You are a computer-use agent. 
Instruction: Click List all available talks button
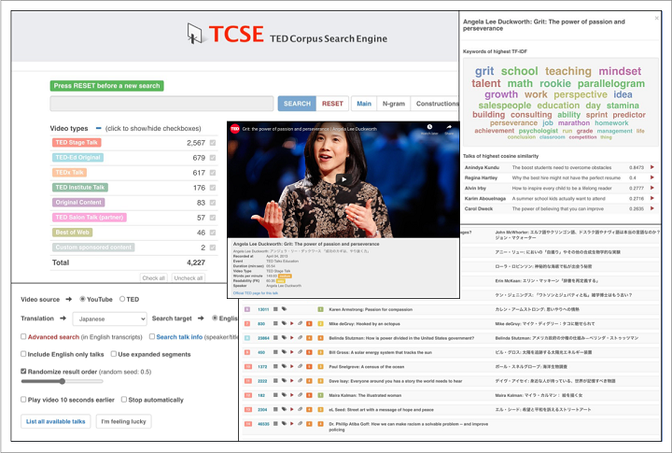coord(56,421)
